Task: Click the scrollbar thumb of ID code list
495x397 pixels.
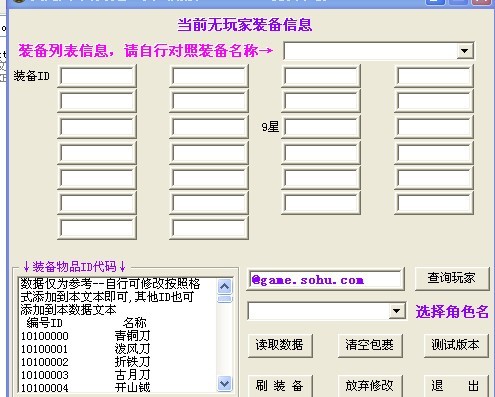Action: (225, 299)
